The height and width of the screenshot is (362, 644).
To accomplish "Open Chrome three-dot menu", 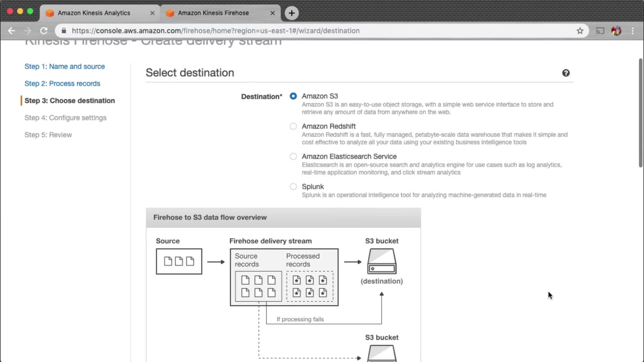I will coord(633,31).
